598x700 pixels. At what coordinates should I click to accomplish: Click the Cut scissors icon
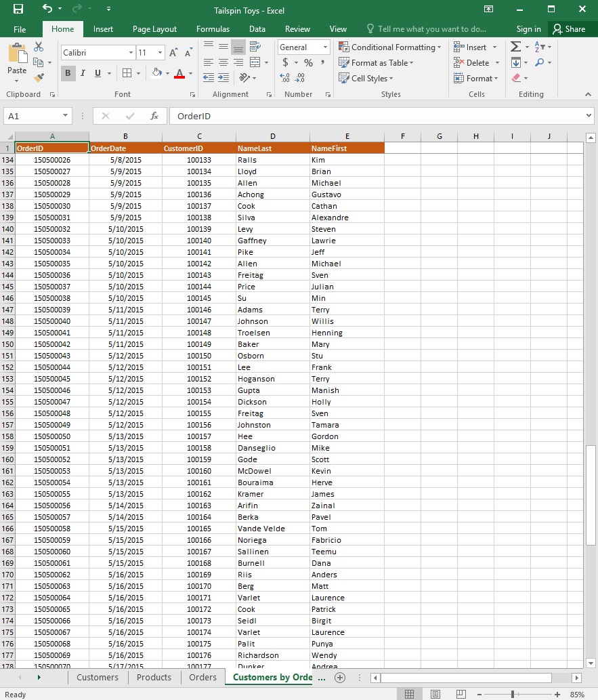(39, 47)
